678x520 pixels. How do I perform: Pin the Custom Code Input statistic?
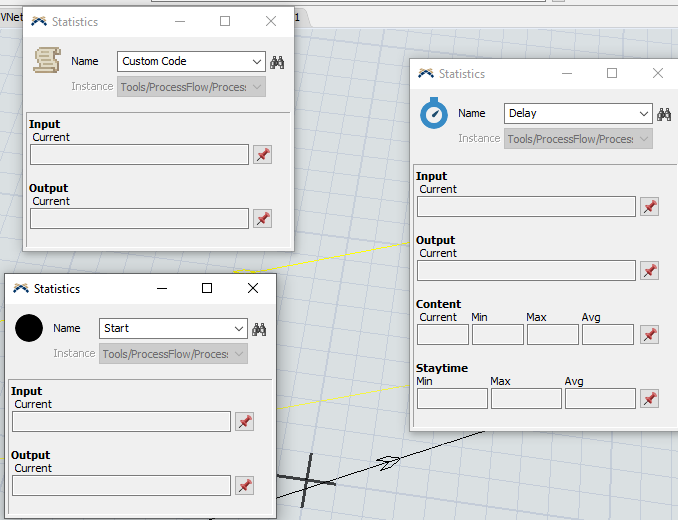click(x=262, y=155)
